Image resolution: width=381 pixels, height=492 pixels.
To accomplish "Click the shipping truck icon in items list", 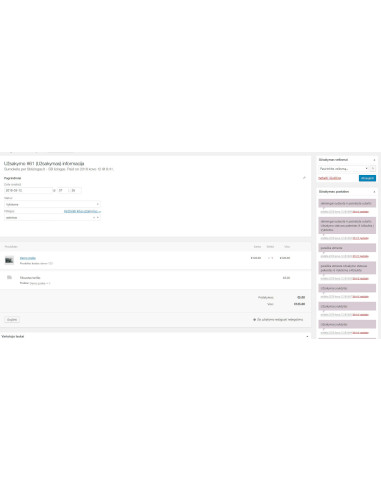I will click(x=9, y=277).
